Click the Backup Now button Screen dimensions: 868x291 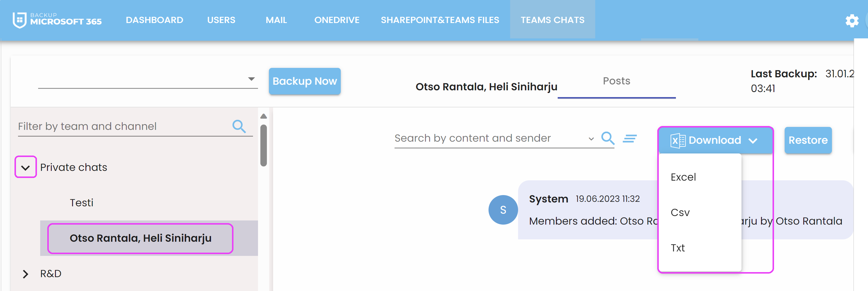coord(305,81)
